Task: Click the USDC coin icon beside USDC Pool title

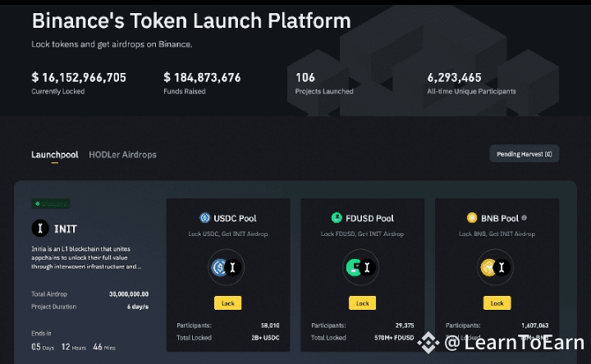Action: coord(204,218)
